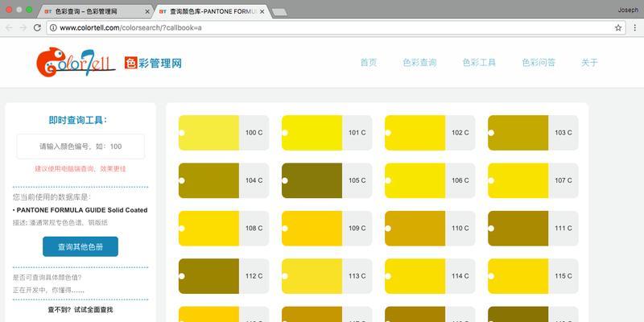Bookmark the page with the star icon
This screenshot has height=322, width=644.
point(618,28)
